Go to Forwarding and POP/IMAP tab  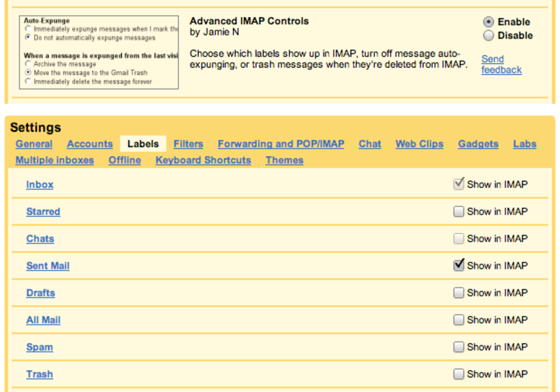[x=281, y=144]
